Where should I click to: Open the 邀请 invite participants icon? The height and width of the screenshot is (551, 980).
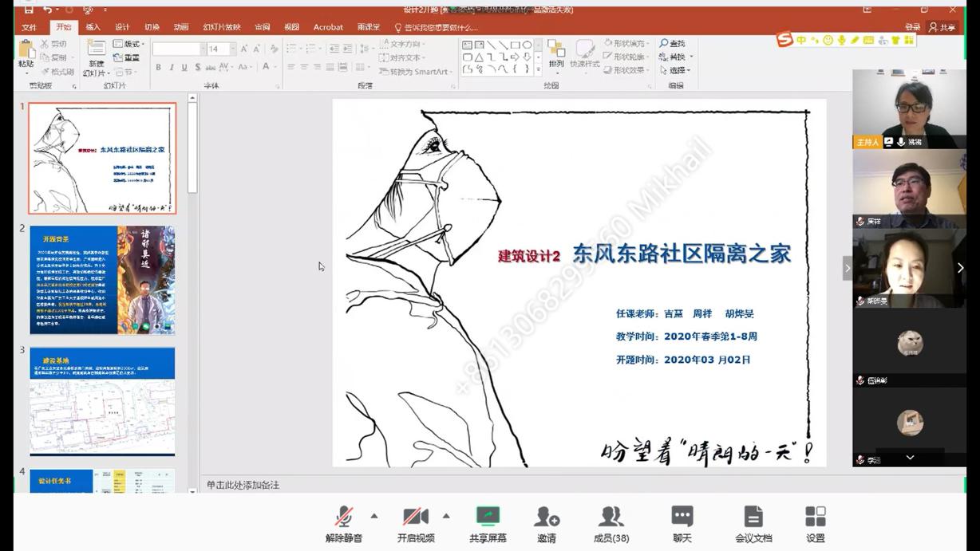[547, 517]
